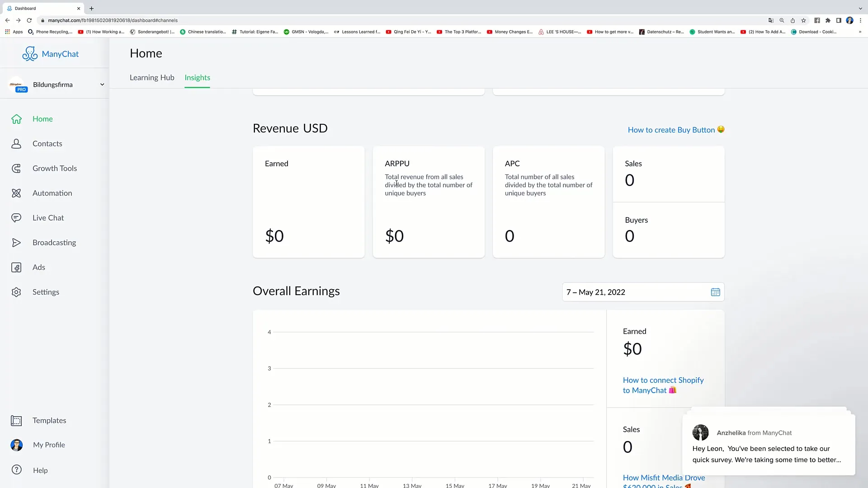Switch to Learning Hub tab

152,77
